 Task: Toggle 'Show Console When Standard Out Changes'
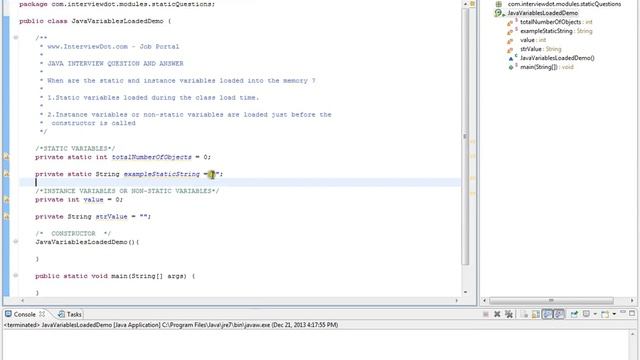pos(548,314)
